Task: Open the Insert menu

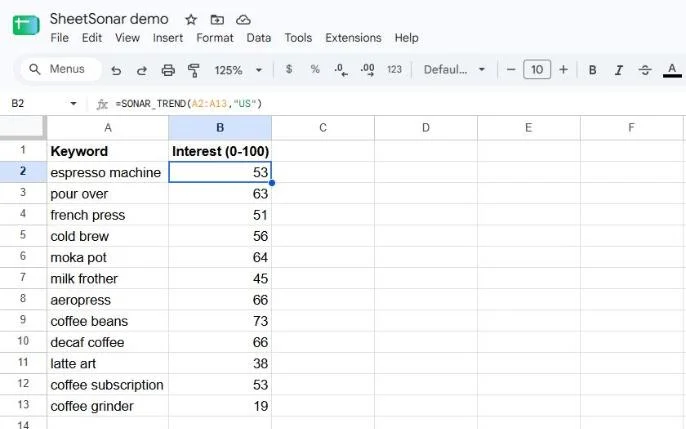Action: 168,38
